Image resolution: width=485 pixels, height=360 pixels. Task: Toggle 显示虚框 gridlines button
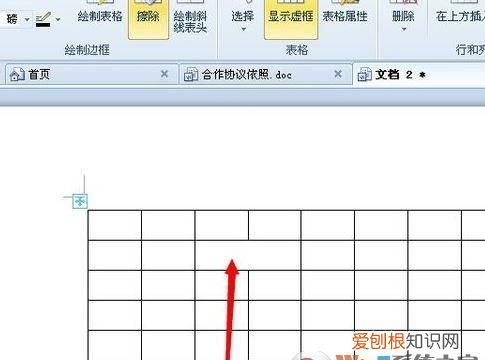click(x=291, y=18)
